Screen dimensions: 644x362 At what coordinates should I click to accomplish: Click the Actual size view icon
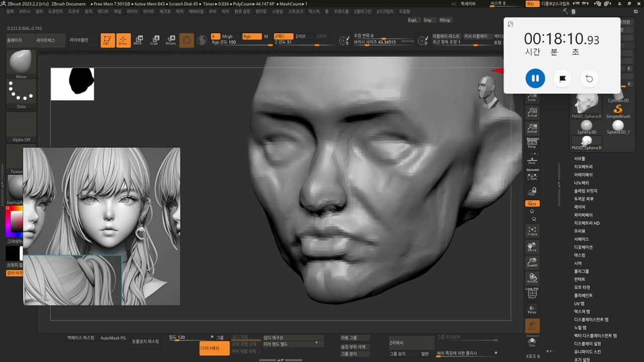pyautogui.click(x=532, y=112)
